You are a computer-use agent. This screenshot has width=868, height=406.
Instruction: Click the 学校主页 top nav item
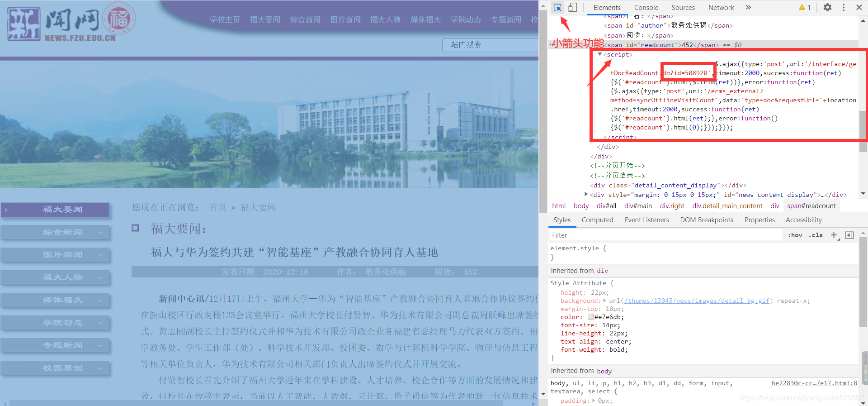pos(224,19)
